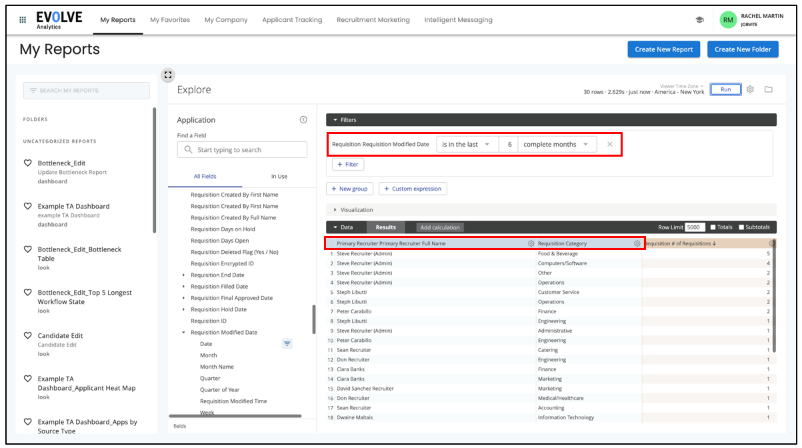Favorite the Bottleneck_Edit report heart
Screen dimensions: 802x448
point(28,163)
